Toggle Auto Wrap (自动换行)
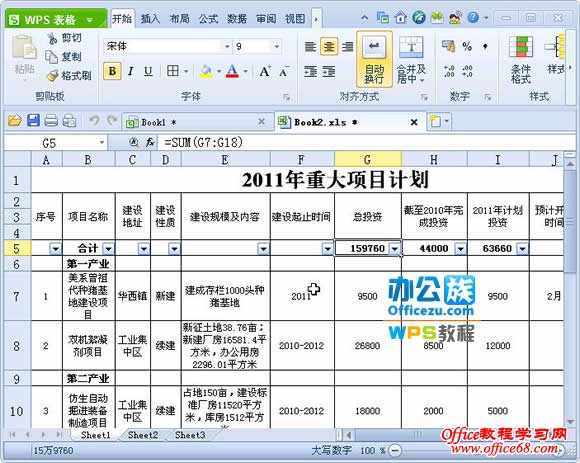 (374, 60)
